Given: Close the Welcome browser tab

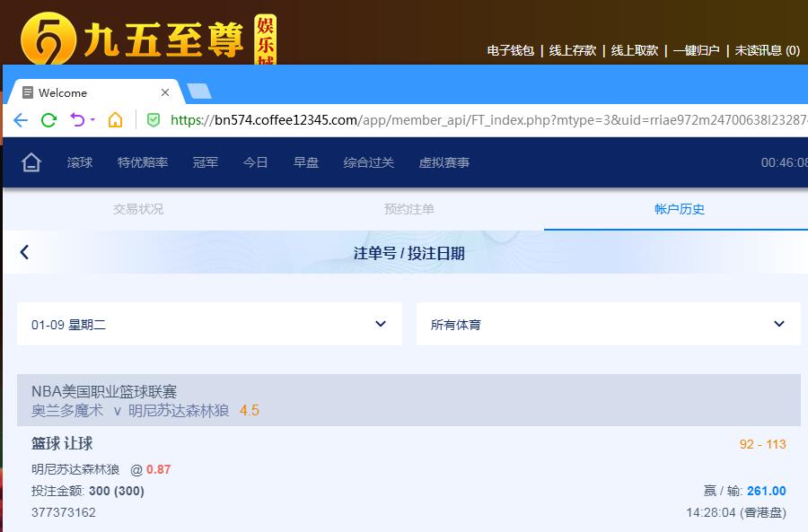Looking at the screenshot, I should coord(165,92).
